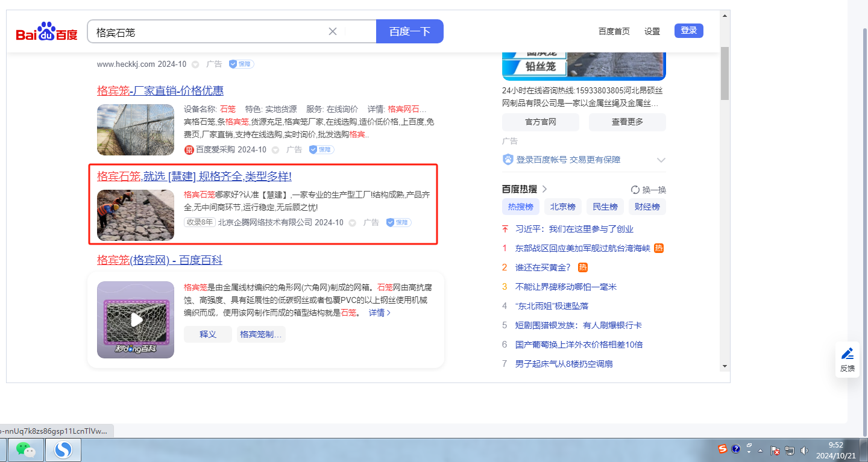Click 百度首页 in the top bar

pyautogui.click(x=614, y=31)
